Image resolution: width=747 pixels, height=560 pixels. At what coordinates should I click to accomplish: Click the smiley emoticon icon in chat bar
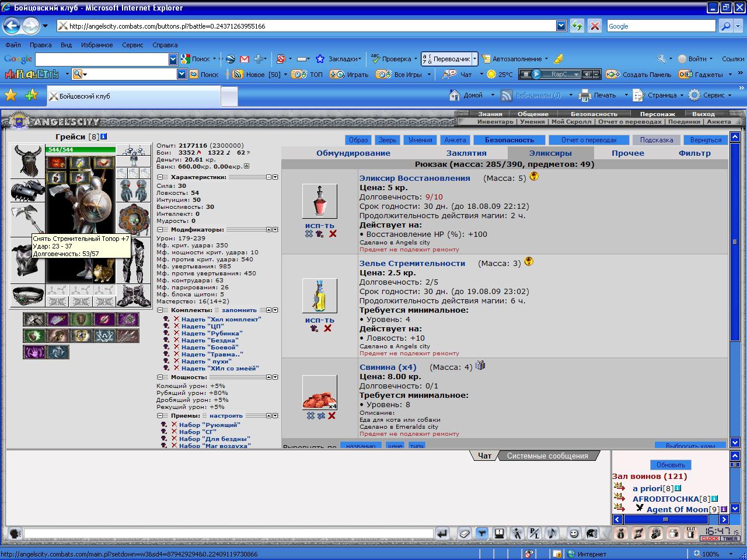coord(574,533)
